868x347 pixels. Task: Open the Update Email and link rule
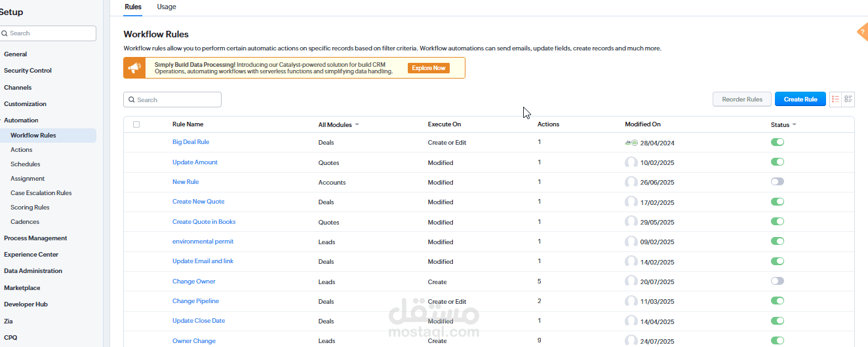coord(203,261)
